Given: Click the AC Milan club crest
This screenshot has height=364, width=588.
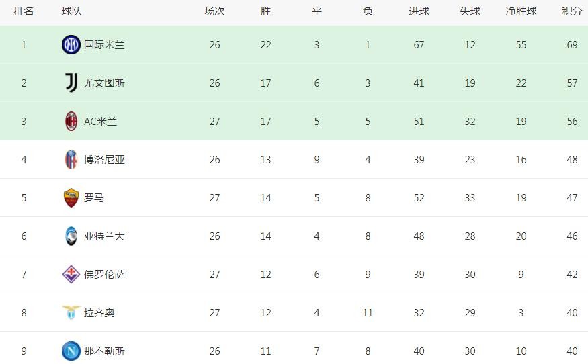Looking at the screenshot, I should click(x=71, y=122).
